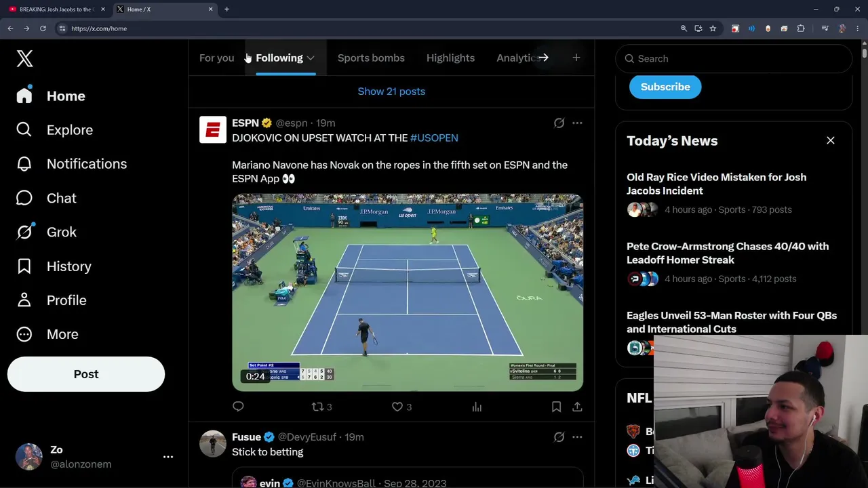
Task: Open the browser Extensions puzzle icon
Action: click(x=801, y=28)
